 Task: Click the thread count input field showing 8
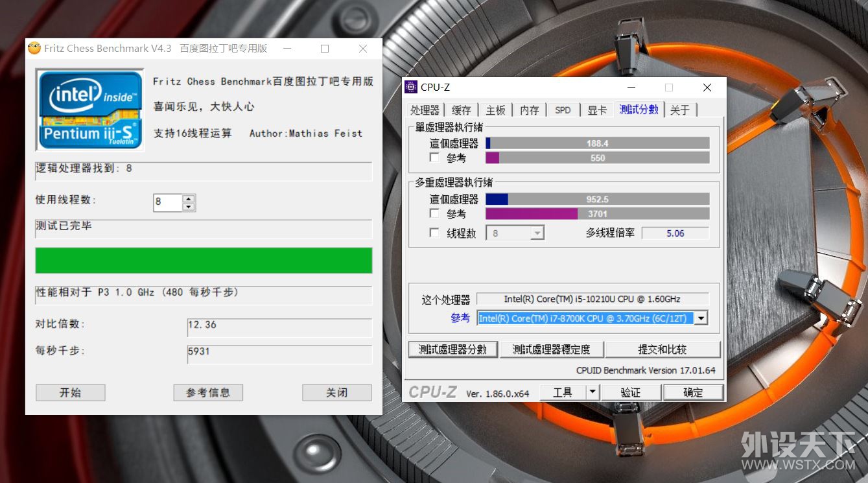coord(168,202)
